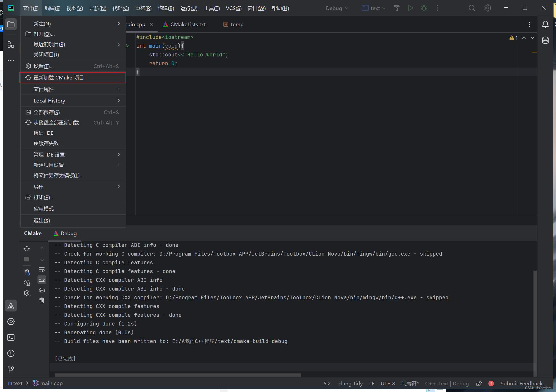Open more toolbar actions vertical dots

click(x=437, y=8)
